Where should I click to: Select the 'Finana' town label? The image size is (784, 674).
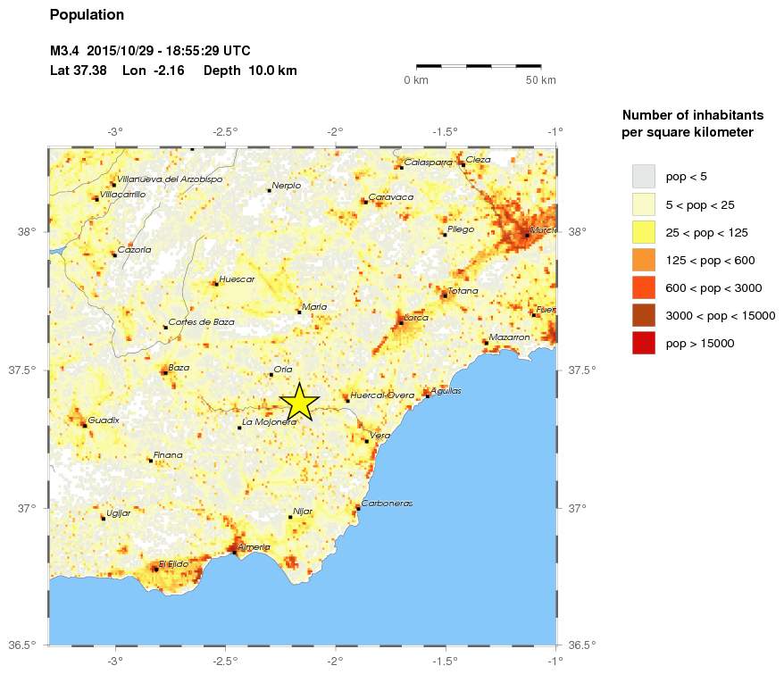168,455
